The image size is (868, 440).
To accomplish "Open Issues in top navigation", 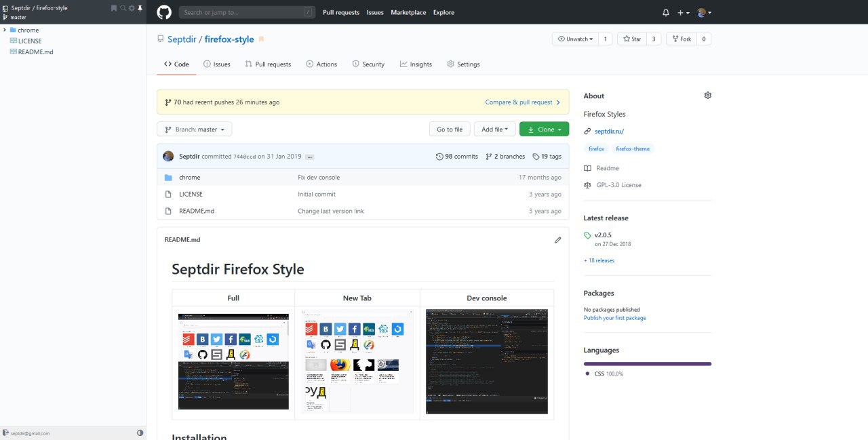I will pyautogui.click(x=375, y=12).
